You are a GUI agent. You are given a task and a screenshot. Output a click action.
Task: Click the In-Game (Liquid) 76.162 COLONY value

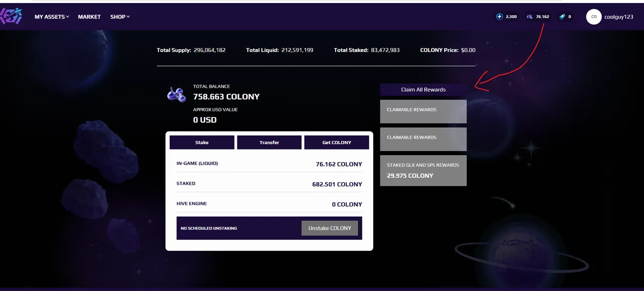[339, 164]
